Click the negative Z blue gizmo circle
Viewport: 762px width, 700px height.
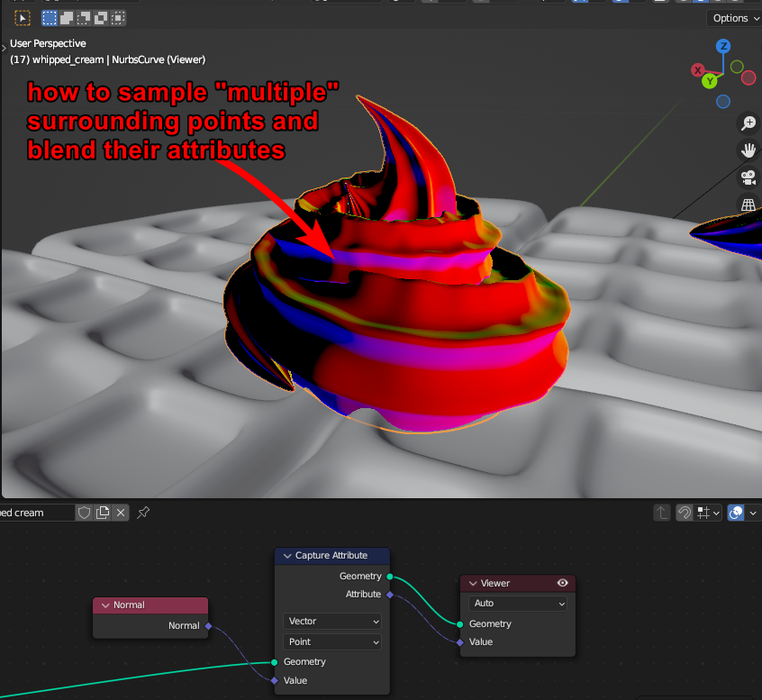(x=723, y=102)
